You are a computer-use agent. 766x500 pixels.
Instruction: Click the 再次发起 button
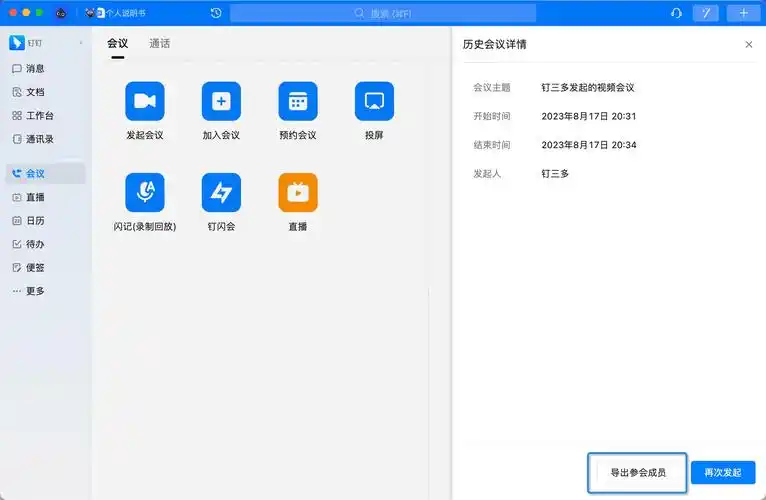pyautogui.click(x=722, y=472)
